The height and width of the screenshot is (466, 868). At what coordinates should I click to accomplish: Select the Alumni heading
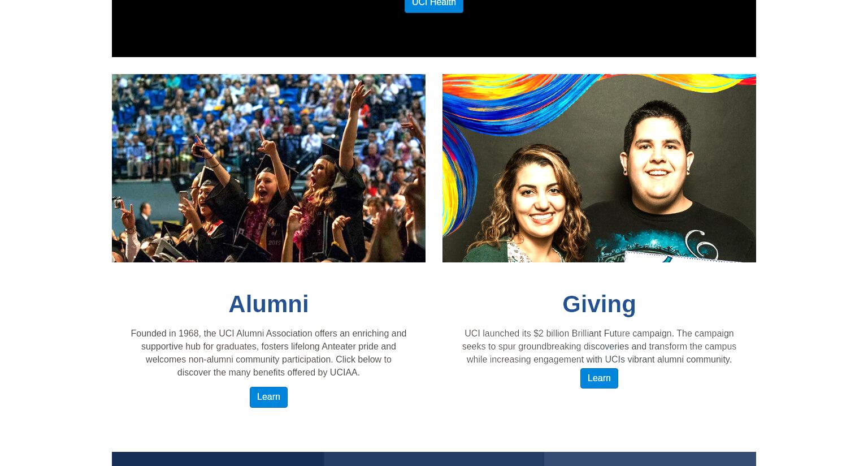point(268,304)
